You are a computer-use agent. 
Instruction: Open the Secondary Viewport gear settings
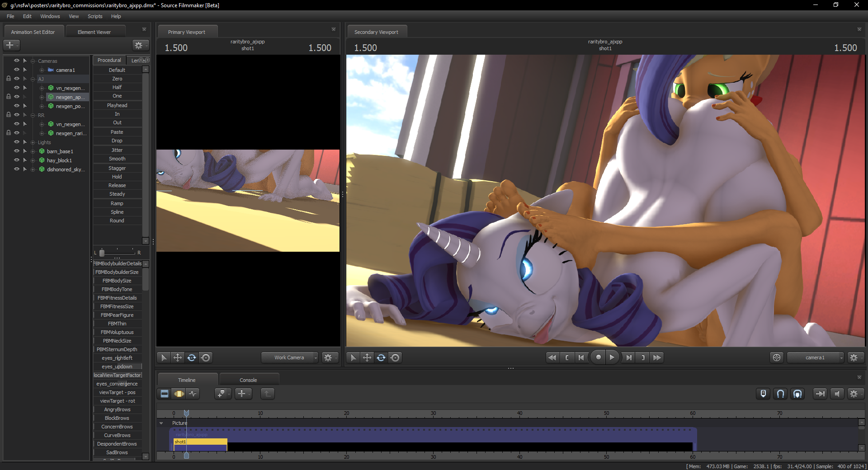(855, 357)
